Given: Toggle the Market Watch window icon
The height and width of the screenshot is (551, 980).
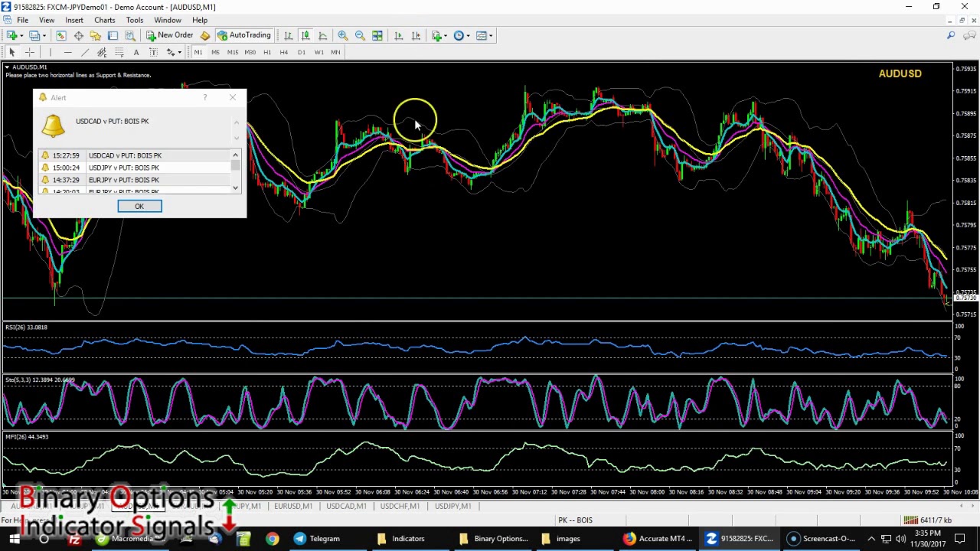Looking at the screenshot, I should pos(60,35).
